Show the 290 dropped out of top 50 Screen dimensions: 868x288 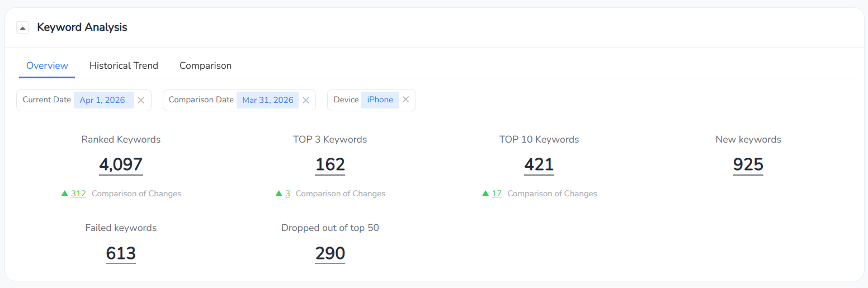[x=330, y=253]
